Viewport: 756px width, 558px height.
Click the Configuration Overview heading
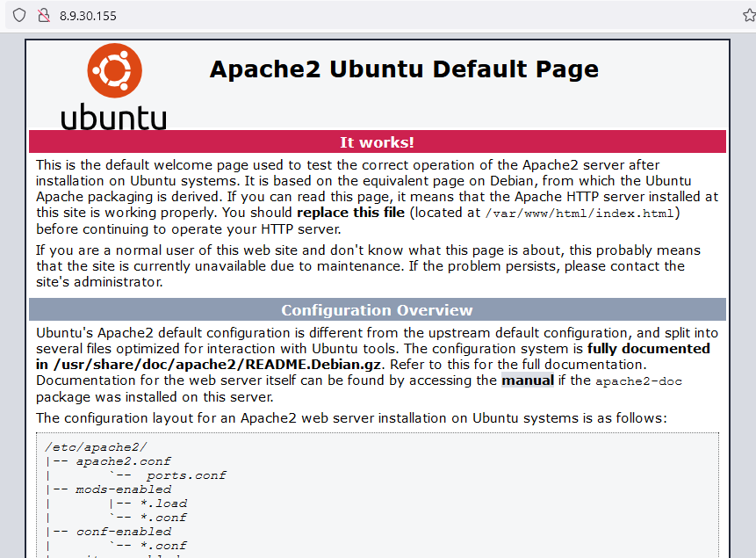[x=377, y=310]
